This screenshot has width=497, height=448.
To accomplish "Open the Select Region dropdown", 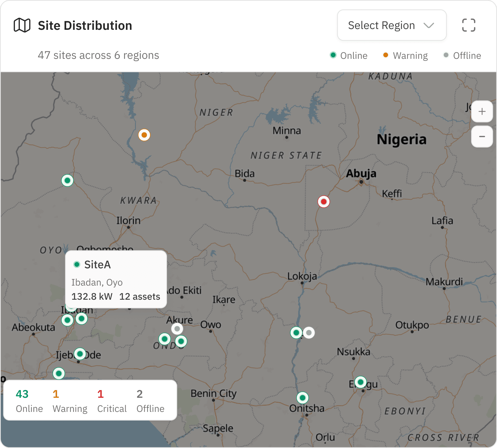I will [392, 25].
